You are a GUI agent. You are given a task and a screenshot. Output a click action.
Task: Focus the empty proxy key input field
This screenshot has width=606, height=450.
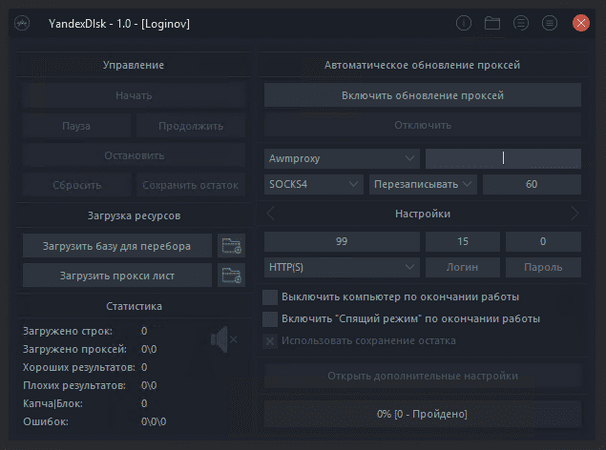[x=503, y=159]
